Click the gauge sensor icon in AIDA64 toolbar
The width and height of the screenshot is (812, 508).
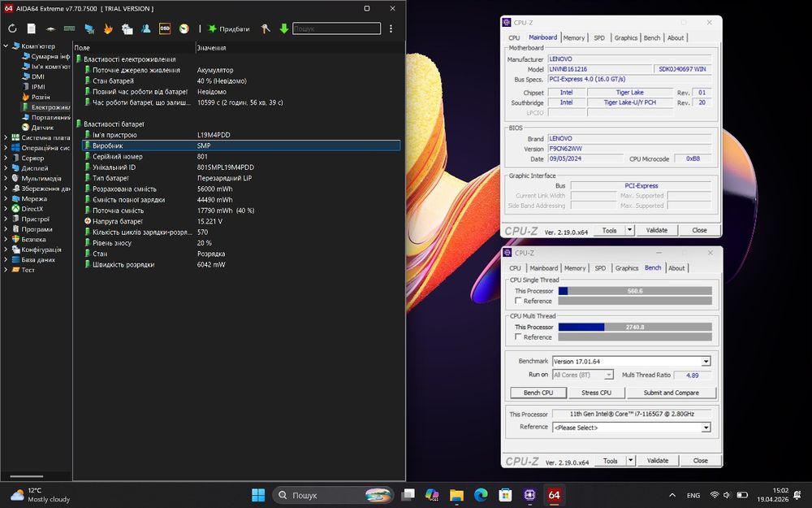(x=184, y=29)
